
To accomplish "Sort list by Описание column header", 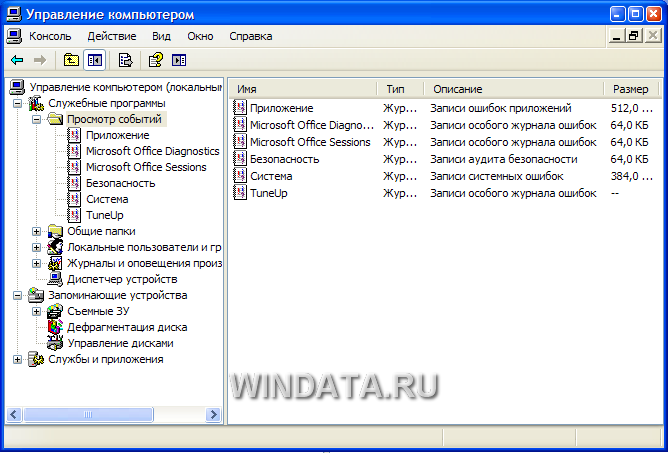I will click(x=514, y=89).
